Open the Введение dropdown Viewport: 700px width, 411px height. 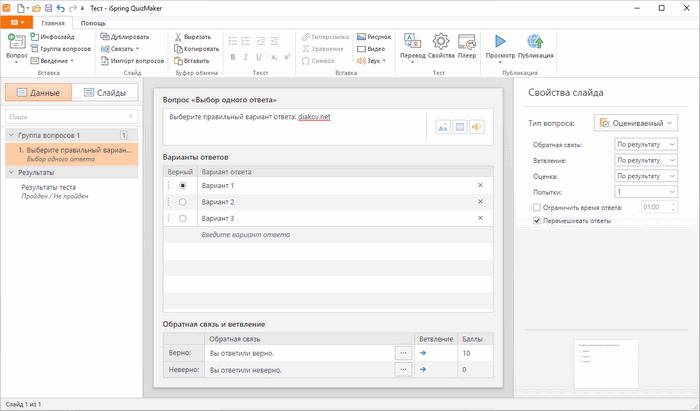coord(52,61)
